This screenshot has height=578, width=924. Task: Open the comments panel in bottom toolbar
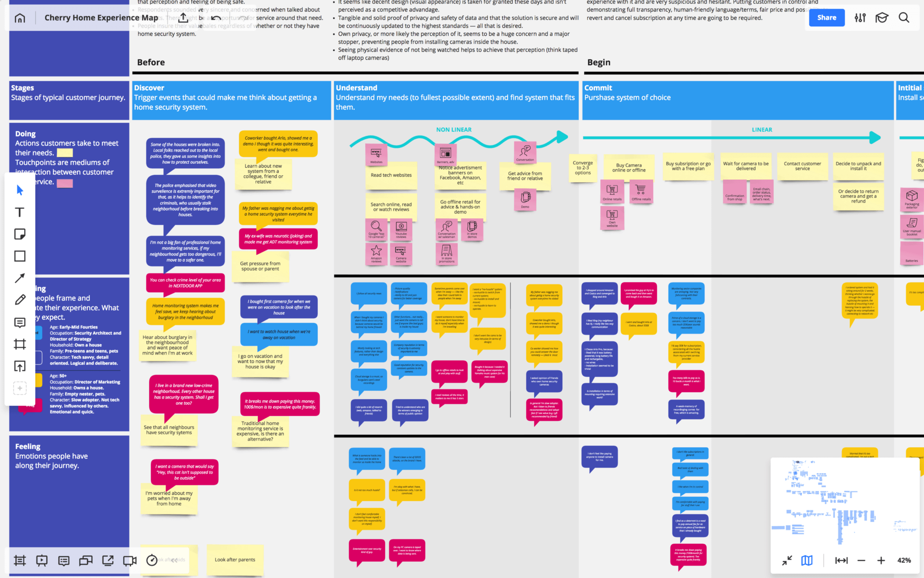64,560
